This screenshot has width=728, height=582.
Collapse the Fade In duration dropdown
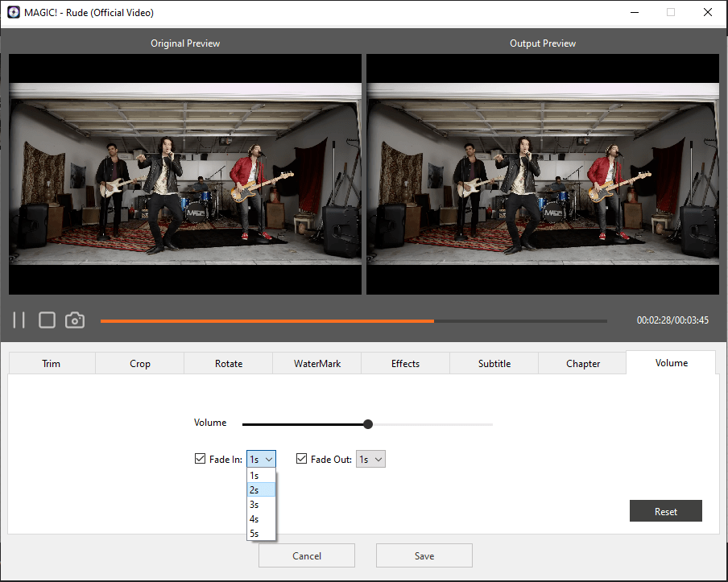[261, 459]
